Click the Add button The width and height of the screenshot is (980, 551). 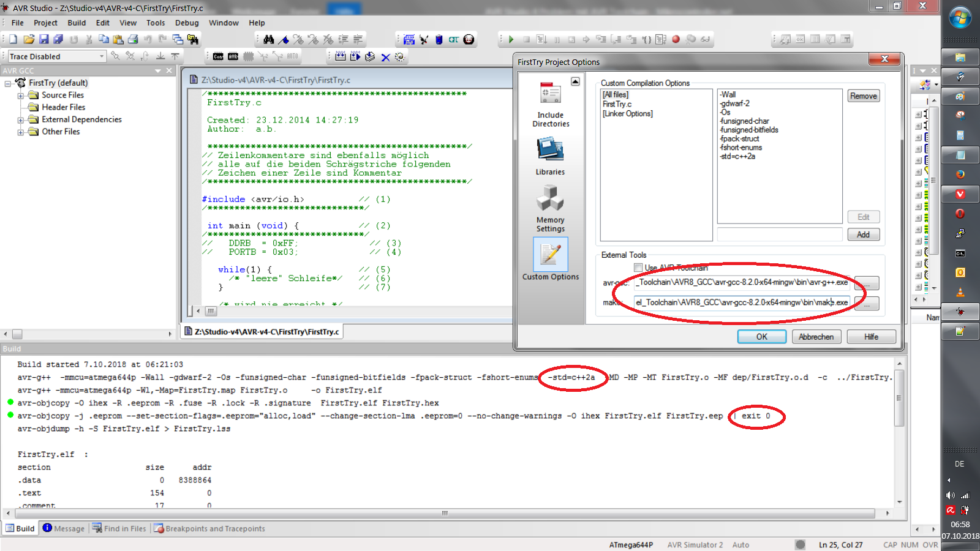(864, 234)
